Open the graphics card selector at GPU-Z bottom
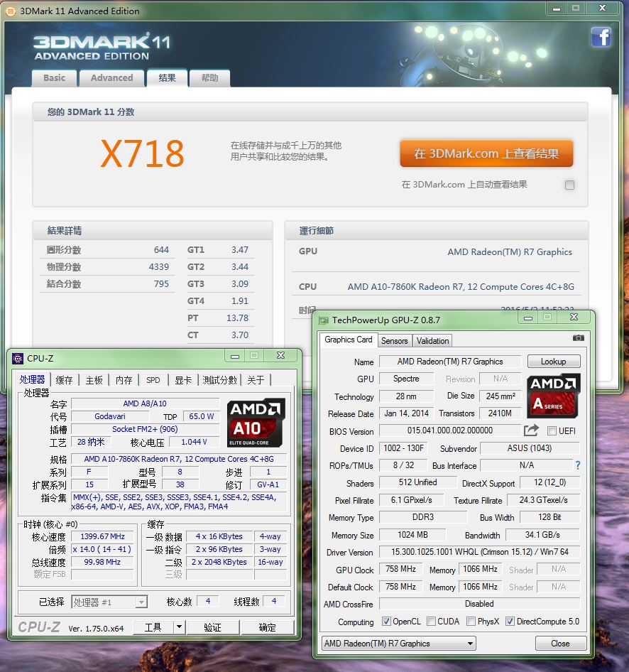 pos(398,643)
